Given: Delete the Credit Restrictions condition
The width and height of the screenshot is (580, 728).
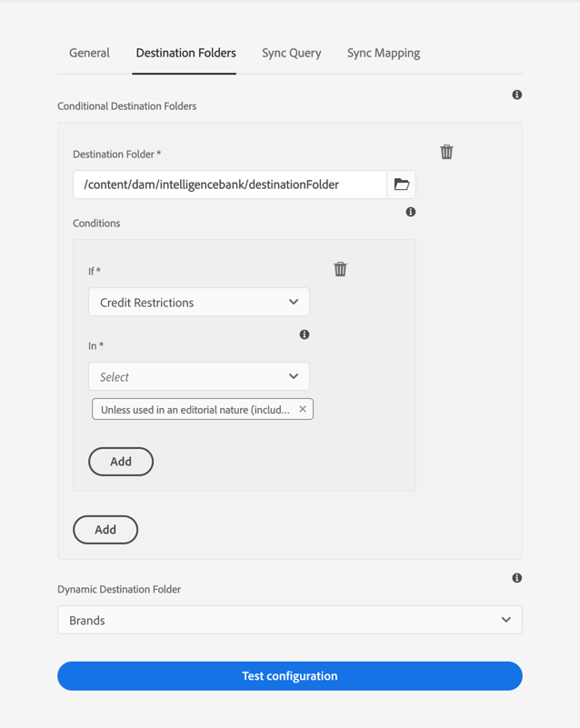Looking at the screenshot, I should click(x=340, y=269).
